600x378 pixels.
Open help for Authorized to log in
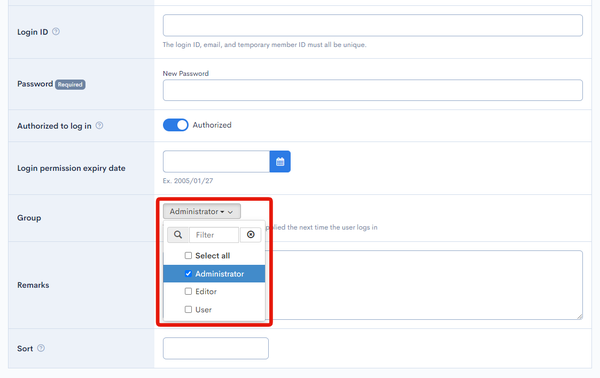pos(99,125)
